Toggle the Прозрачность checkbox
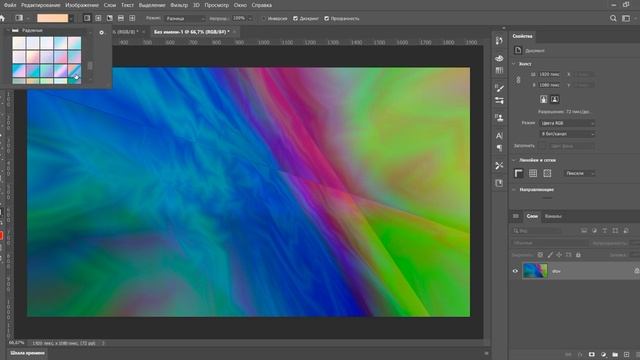Viewport: 640px width, 360px height. (x=327, y=18)
